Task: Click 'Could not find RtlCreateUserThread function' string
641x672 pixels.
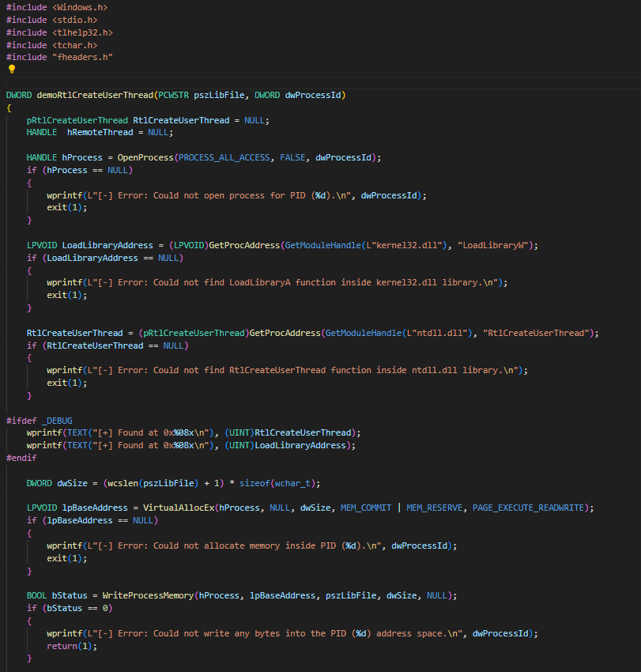Action: click(x=262, y=370)
